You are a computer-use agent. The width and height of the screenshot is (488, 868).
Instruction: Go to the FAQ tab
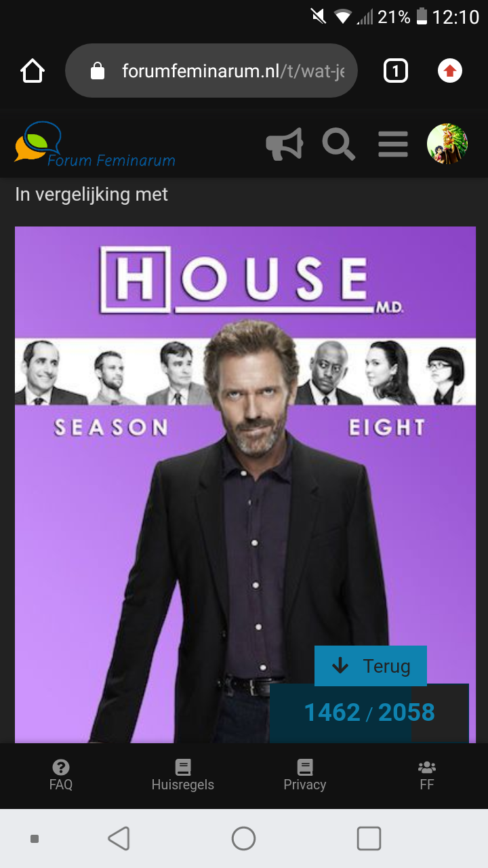click(61, 776)
